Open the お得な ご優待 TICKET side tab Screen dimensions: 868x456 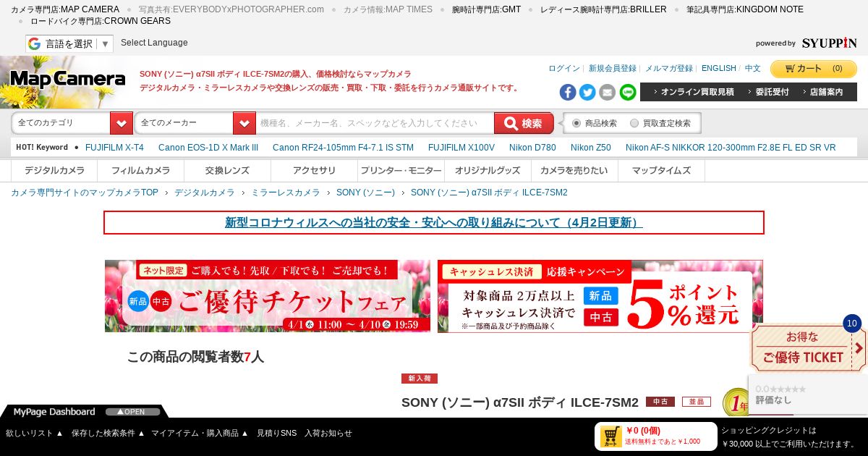[x=808, y=348]
